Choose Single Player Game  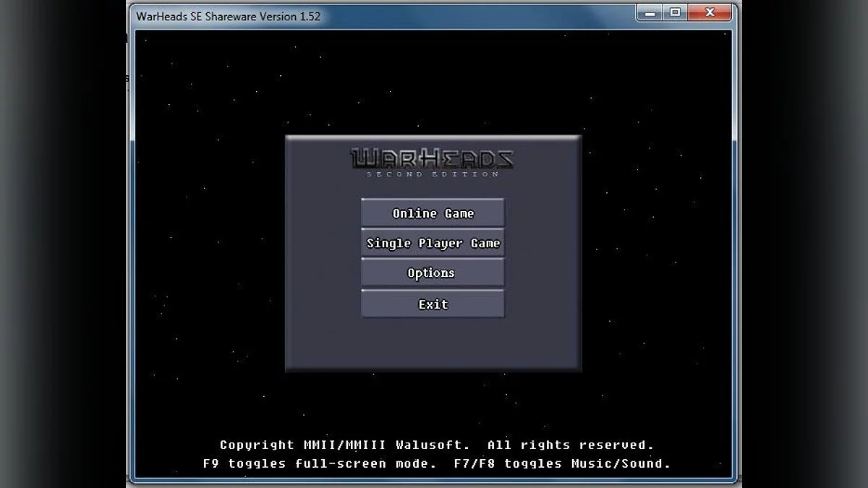(433, 243)
